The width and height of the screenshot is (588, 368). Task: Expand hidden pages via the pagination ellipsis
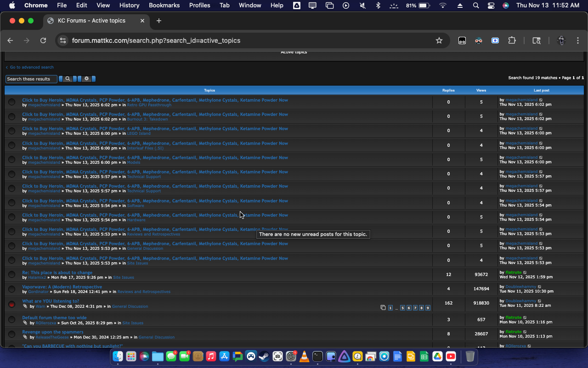396,308
